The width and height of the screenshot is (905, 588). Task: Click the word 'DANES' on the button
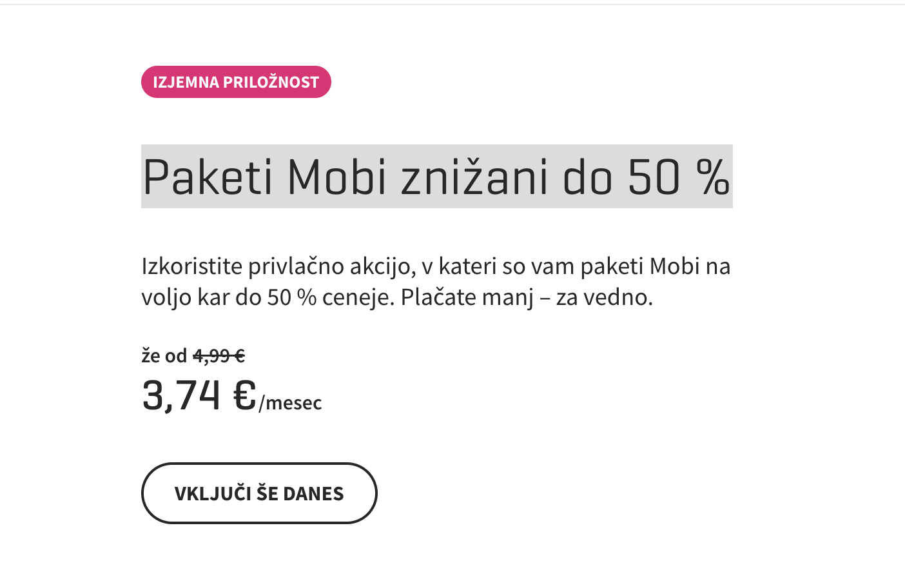(313, 493)
